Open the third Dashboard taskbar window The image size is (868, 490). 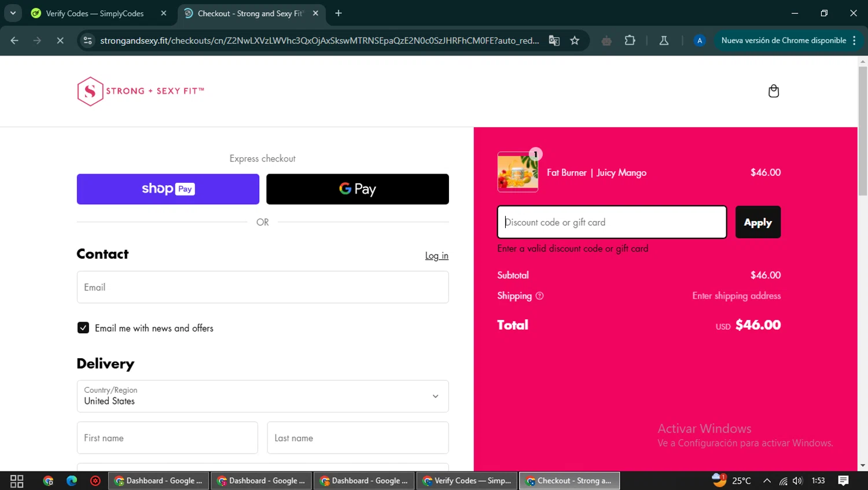click(x=363, y=481)
